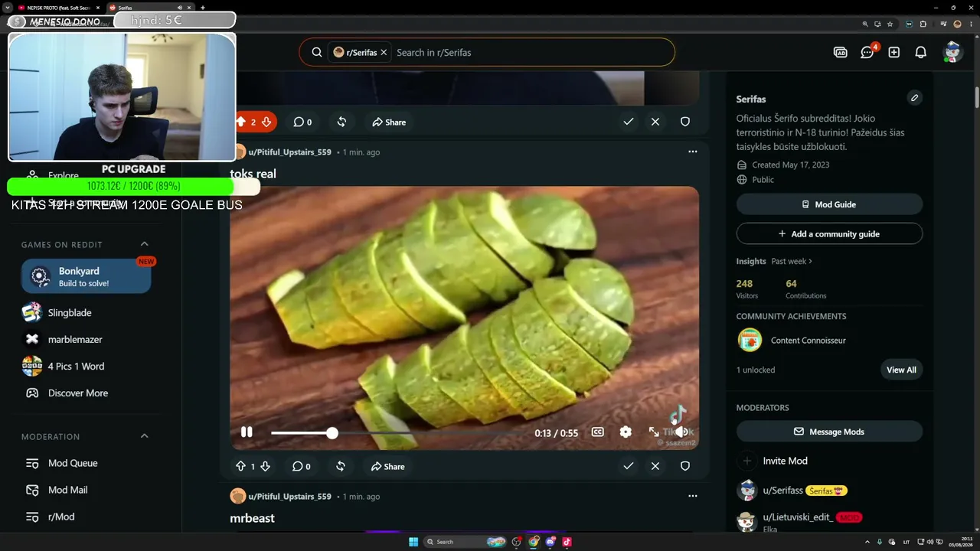Open closed captions on the video

tap(598, 432)
